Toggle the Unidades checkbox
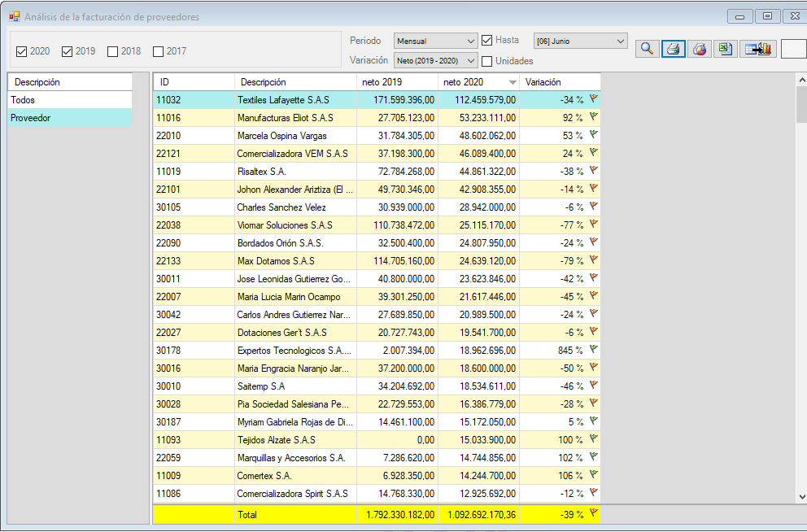 [x=487, y=61]
